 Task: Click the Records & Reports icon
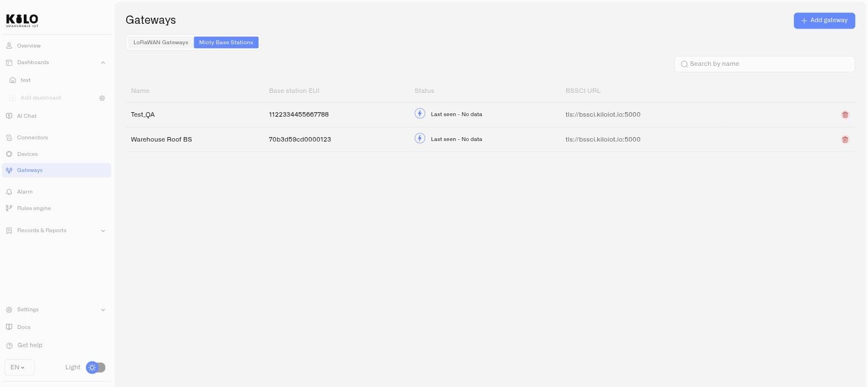(9, 231)
